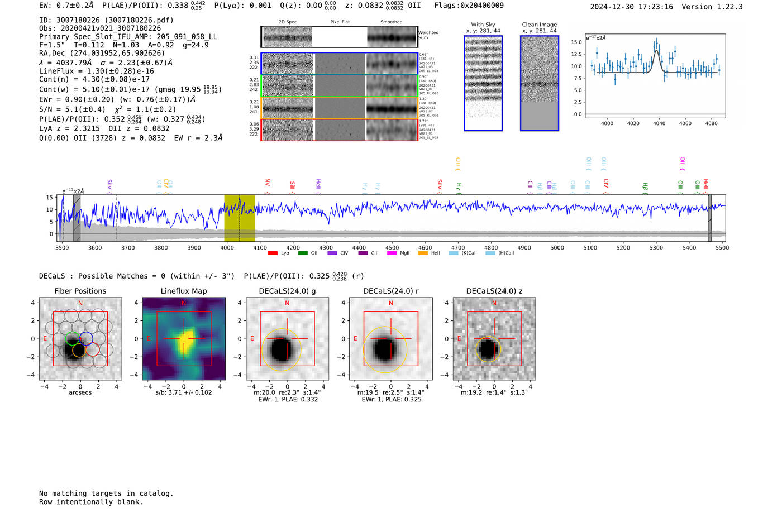The width and height of the screenshot is (782, 532).
Task: Open the Lineflux Map image
Action: coord(184,338)
